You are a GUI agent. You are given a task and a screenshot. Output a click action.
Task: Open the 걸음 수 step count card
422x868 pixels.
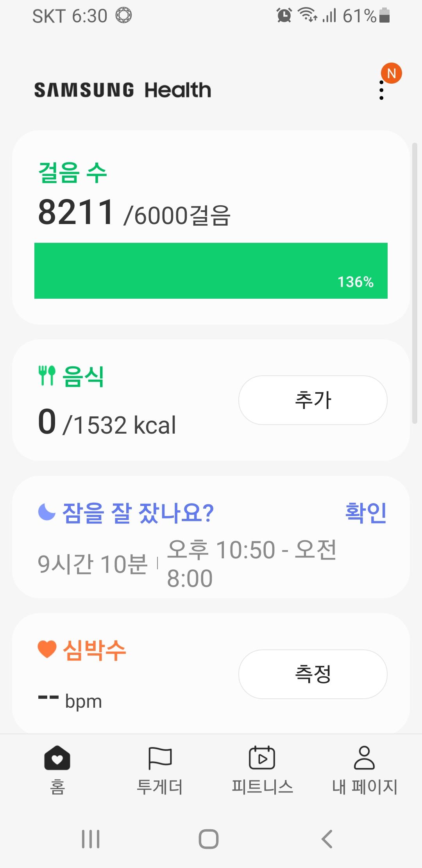pyautogui.click(x=73, y=172)
